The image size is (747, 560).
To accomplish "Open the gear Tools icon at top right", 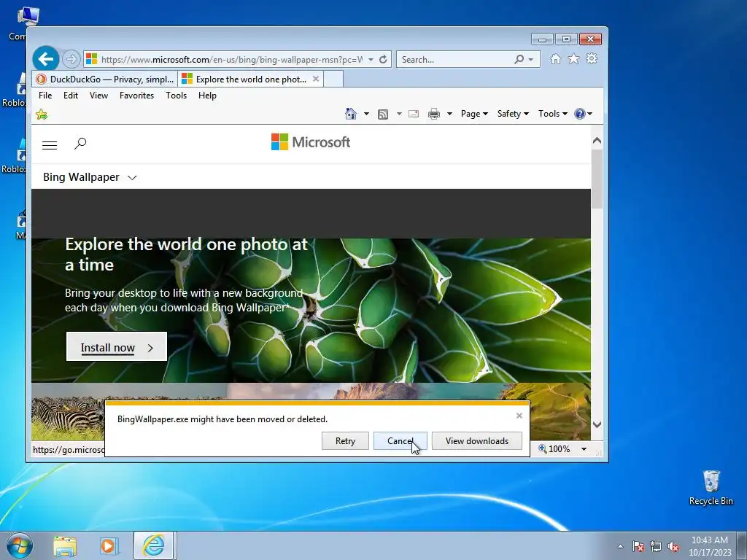I will click(x=592, y=58).
